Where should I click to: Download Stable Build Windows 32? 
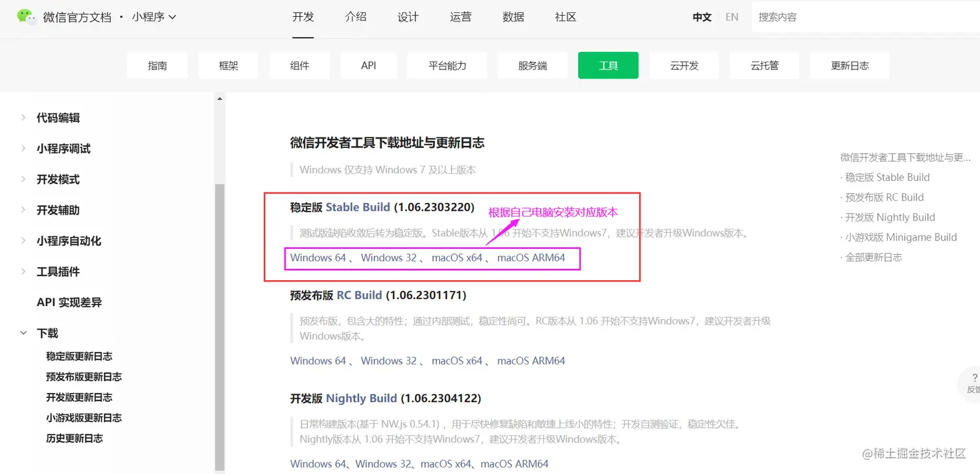point(389,257)
